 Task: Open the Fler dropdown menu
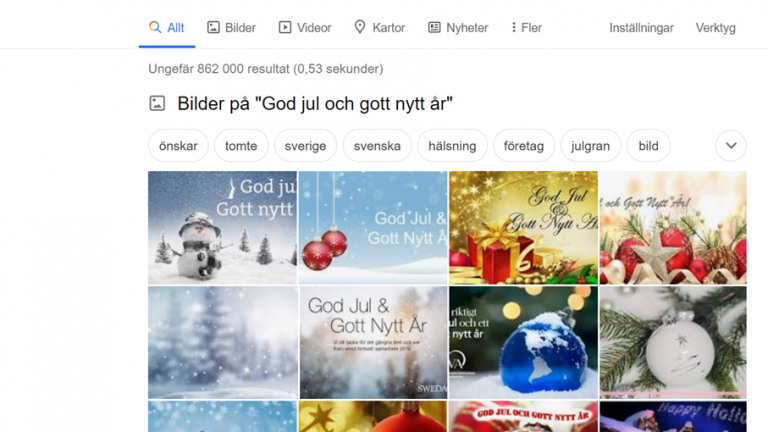[x=527, y=27]
